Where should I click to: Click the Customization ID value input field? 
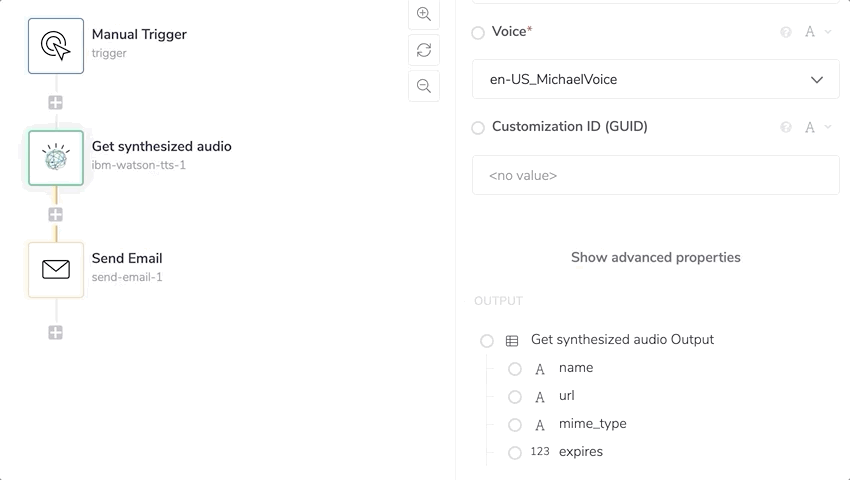coord(655,175)
